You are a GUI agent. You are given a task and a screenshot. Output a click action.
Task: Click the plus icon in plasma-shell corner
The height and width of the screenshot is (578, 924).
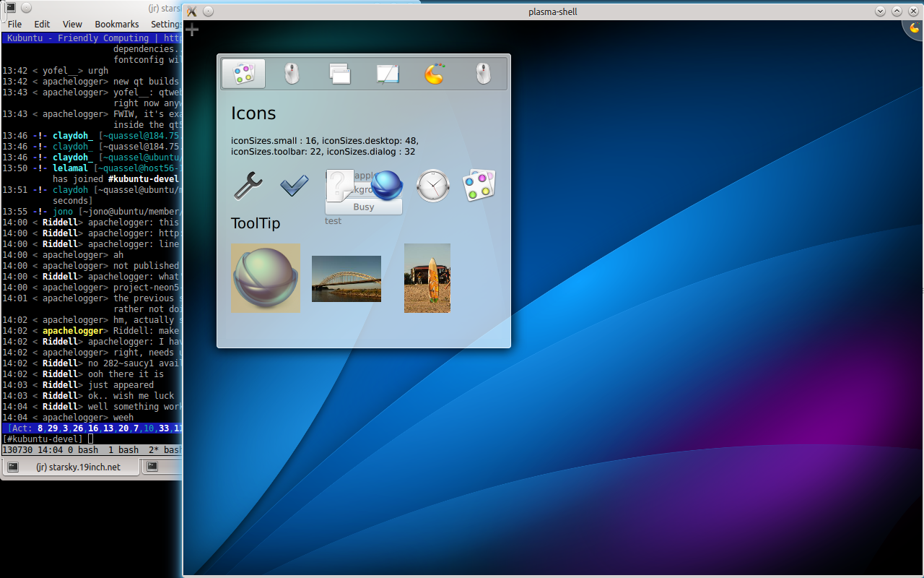tap(192, 30)
